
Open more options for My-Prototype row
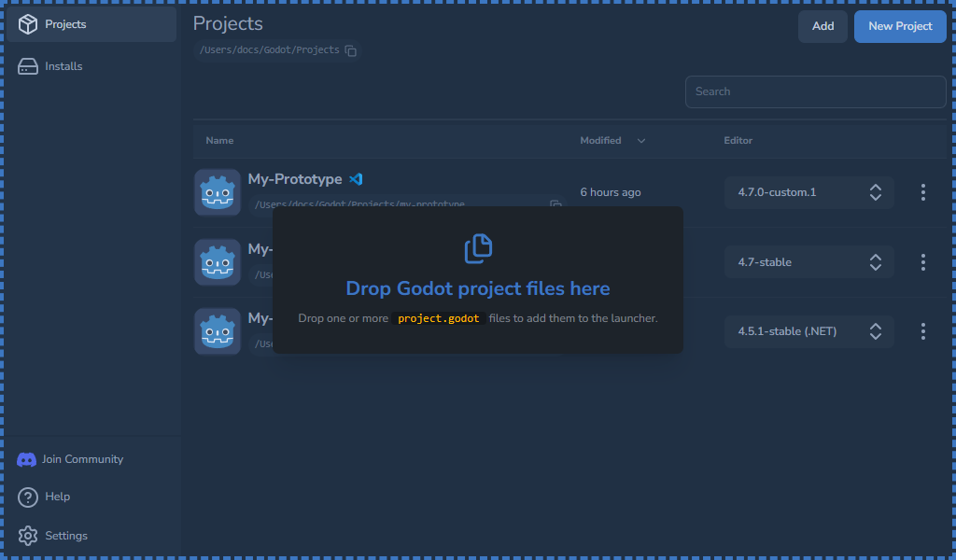923,192
